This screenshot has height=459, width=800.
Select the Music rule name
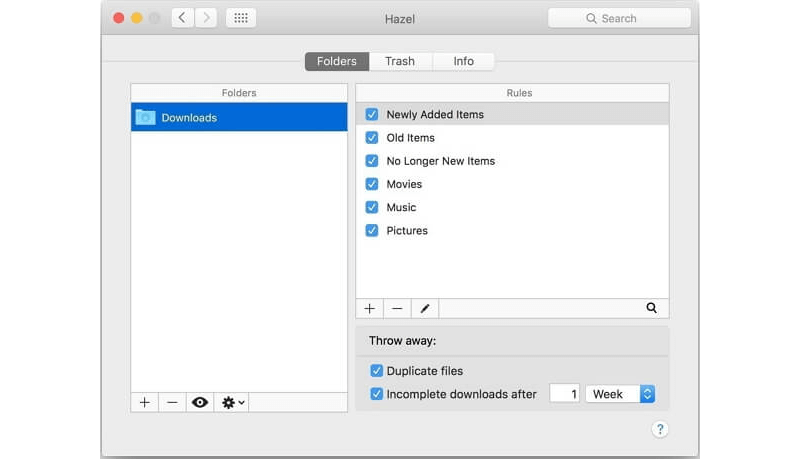pos(401,207)
